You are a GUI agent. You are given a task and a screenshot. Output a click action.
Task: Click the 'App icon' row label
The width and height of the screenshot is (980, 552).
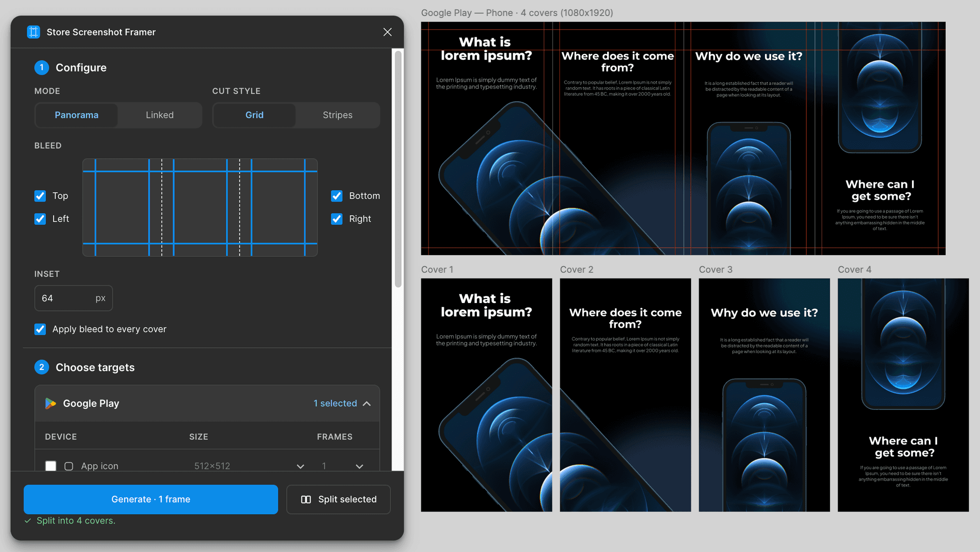click(x=100, y=466)
